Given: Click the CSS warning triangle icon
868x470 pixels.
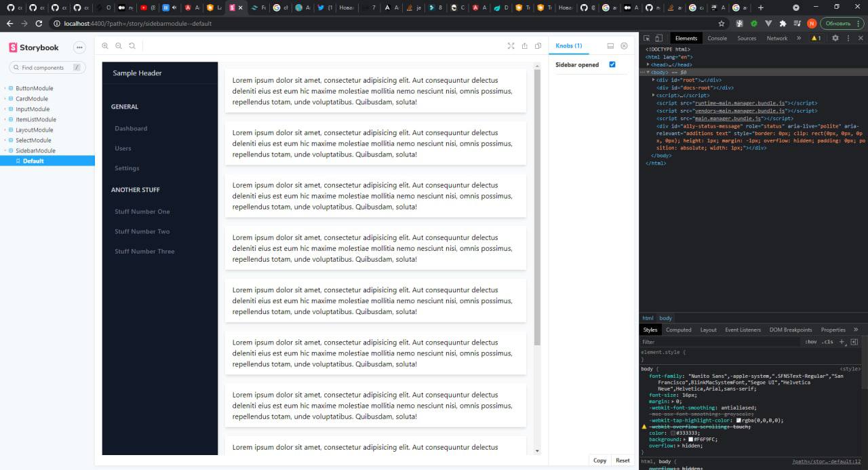Looking at the screenshot, I should tap(644, 427).
